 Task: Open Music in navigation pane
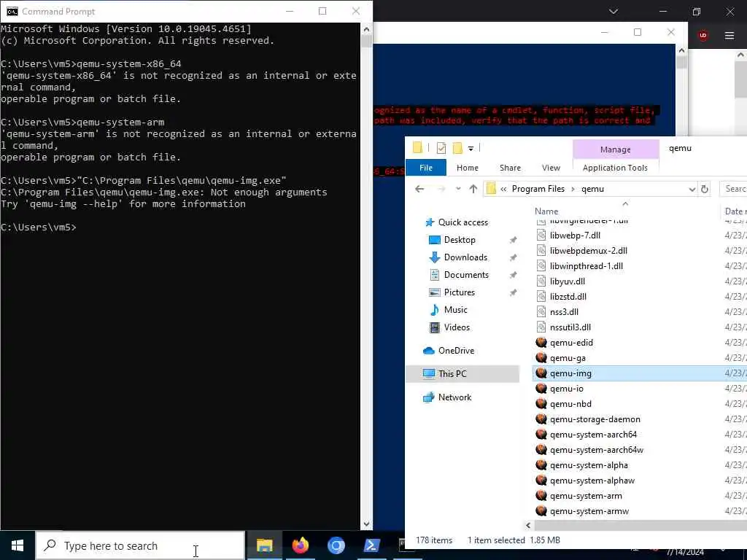coord(455,310)
